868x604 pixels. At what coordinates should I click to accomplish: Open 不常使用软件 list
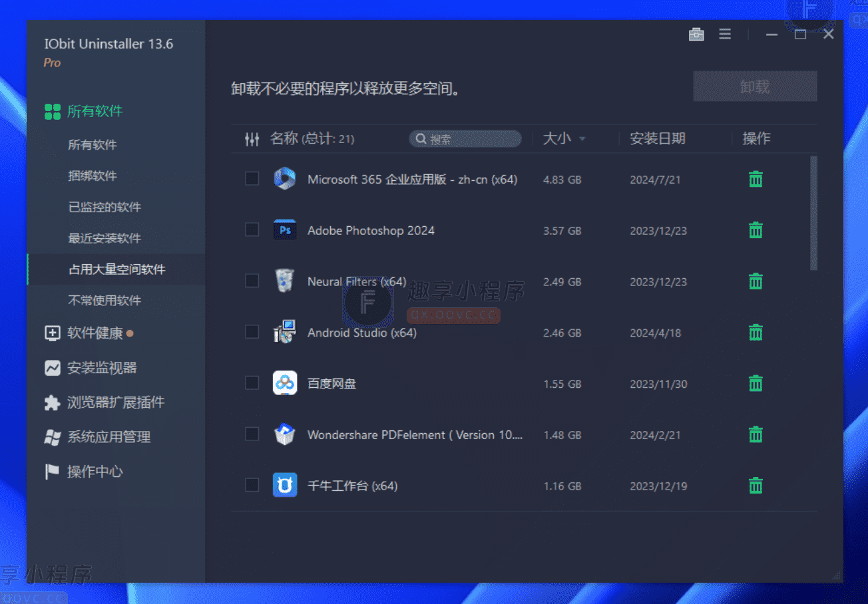click(105, 301)
